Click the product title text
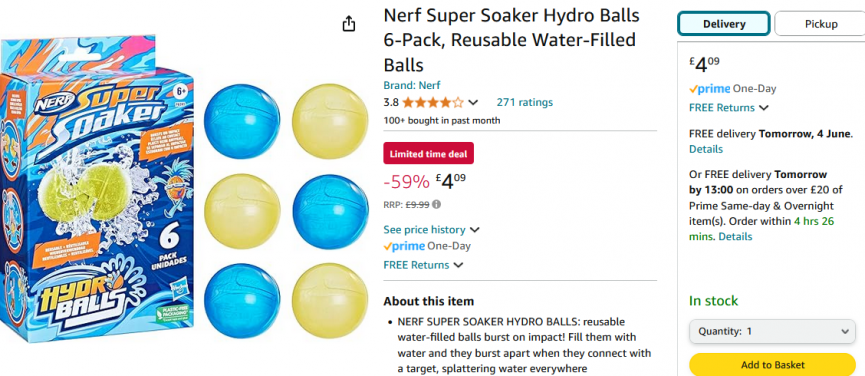Screen dimensions: 865x376 511,40
